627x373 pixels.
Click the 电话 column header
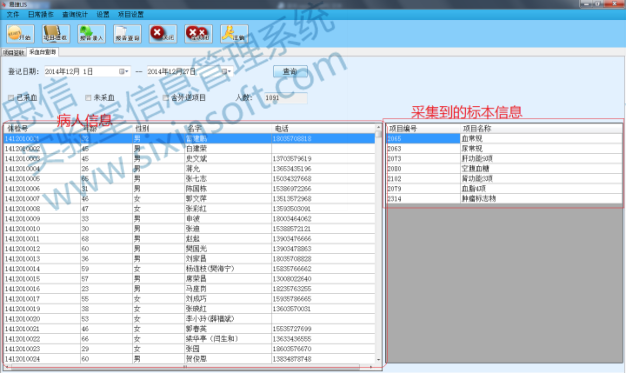(x=323, y=128)
